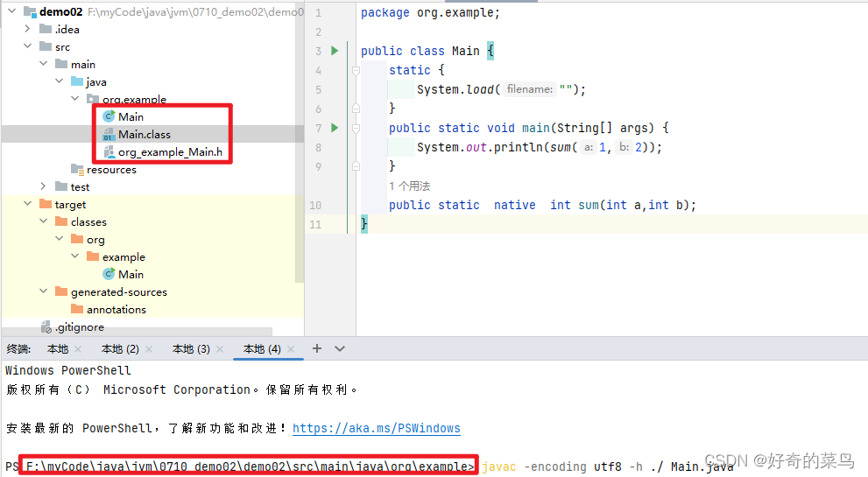Select the Main.class file in the tree

pos(145,135)
